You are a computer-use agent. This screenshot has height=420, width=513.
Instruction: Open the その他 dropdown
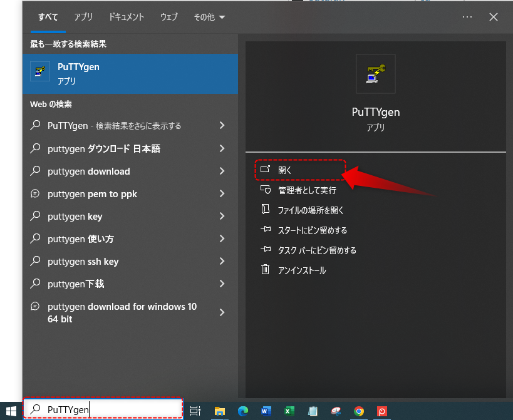(209, 17)
